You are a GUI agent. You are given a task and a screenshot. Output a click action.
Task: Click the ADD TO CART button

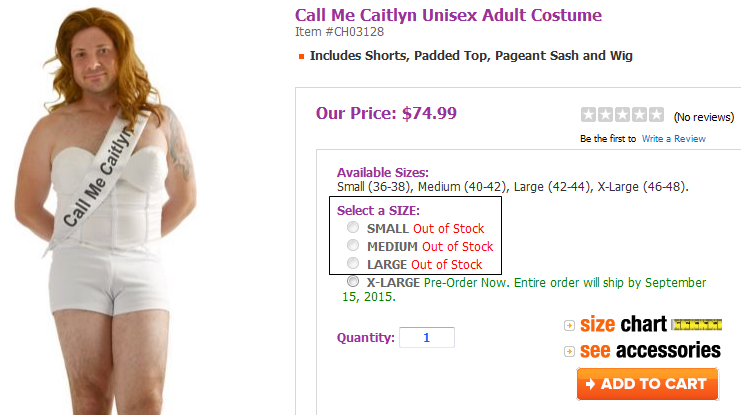click(647, 383)
